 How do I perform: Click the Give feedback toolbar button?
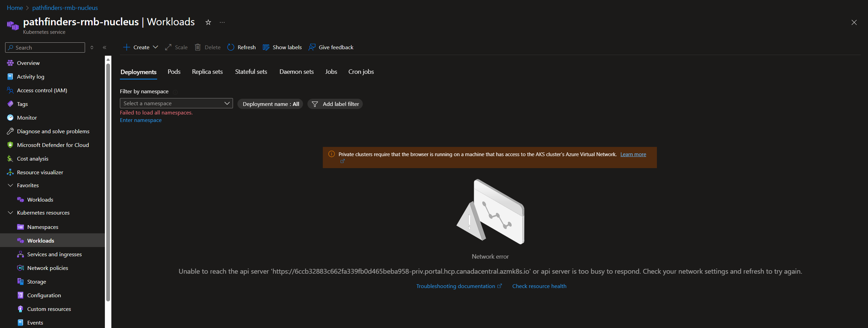331,47
